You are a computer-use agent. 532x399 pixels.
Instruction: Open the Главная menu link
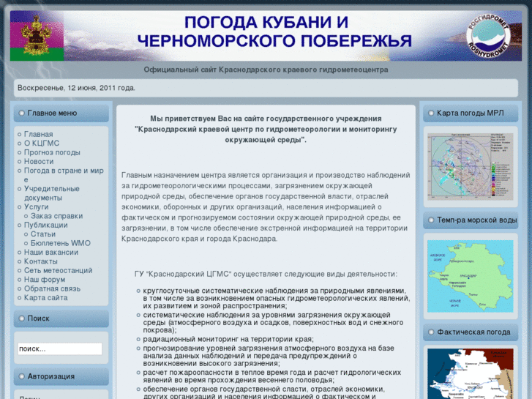click(x=38, y=134)
